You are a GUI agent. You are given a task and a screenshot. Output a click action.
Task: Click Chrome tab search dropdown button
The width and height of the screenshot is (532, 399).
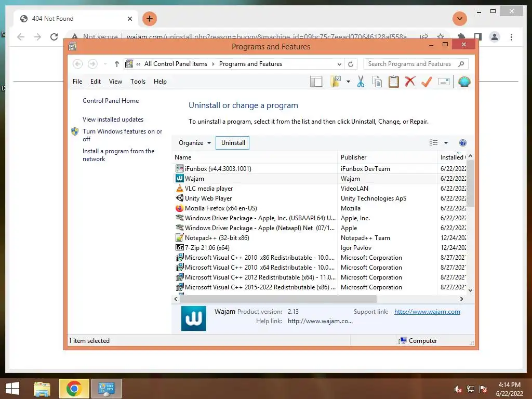click(460, 19)
